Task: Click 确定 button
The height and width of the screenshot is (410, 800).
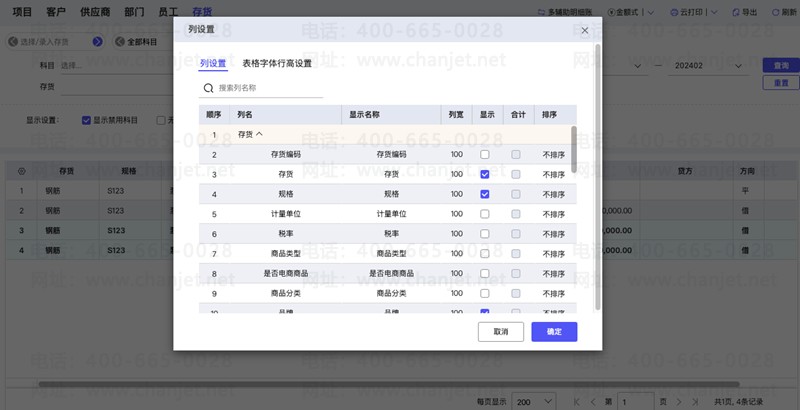Action: 554,331
